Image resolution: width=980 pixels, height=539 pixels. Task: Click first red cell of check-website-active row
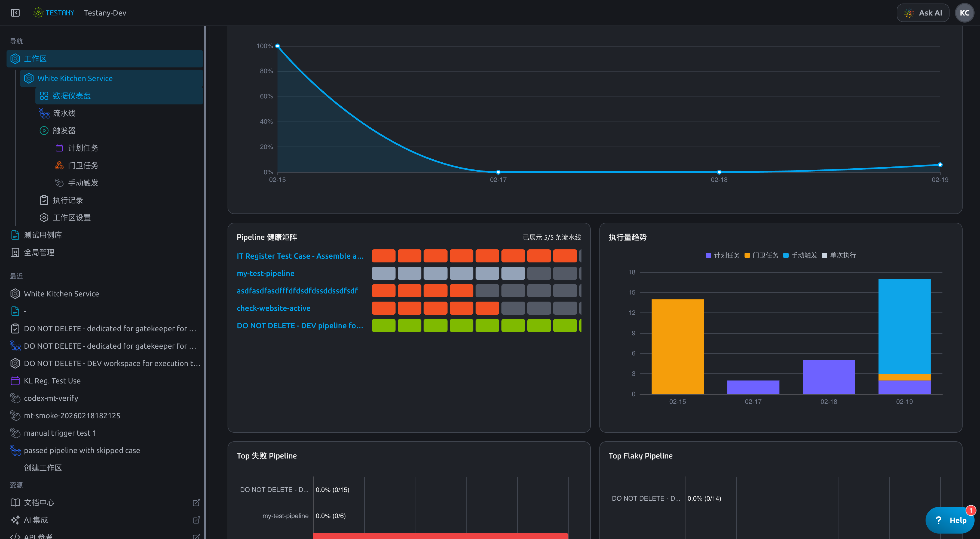(384, 308)
